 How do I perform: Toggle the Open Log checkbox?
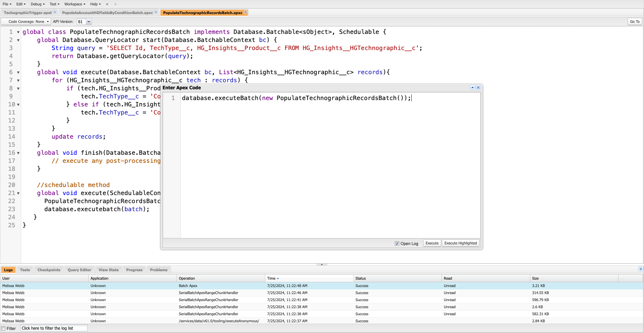click(397, 244)
